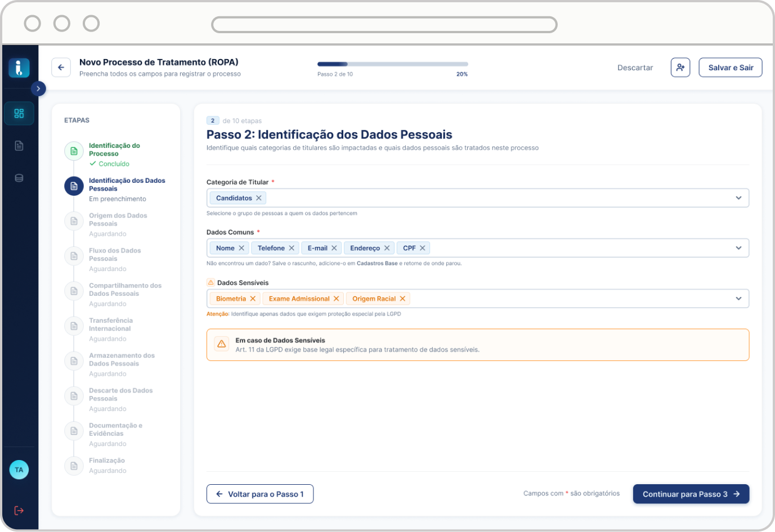Select the Origem dos Dados Pessoais step
This screenshot has width=775, height=532.
(x=115, y=224)
